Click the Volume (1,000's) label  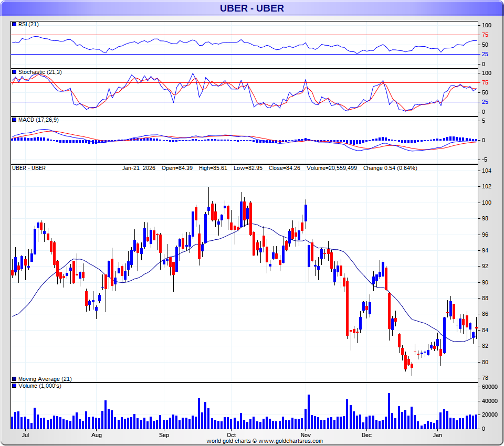39,386
